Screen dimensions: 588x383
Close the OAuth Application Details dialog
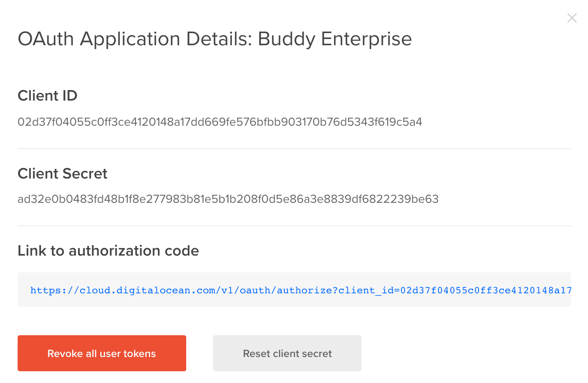[572, 18]
